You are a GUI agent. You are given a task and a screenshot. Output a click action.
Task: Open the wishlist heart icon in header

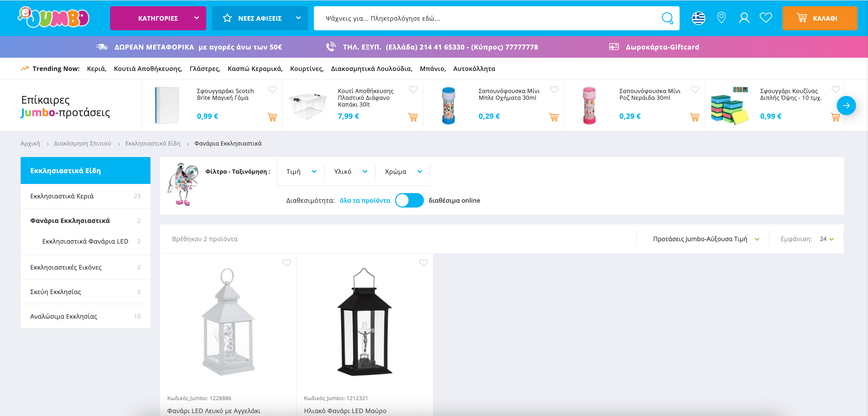766,18
